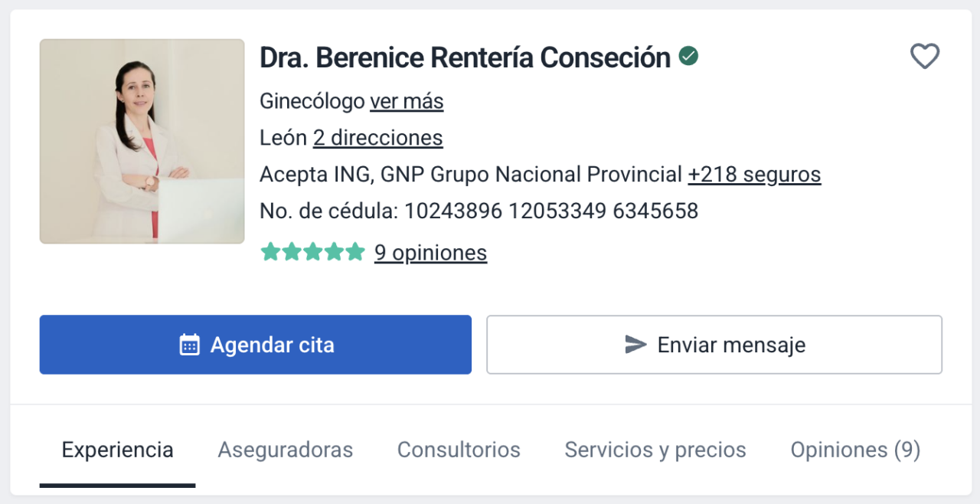The width and height of the screenshot is (980, 504).
Task: Expand specialties with "ver más"
Action: coord(407,101)
